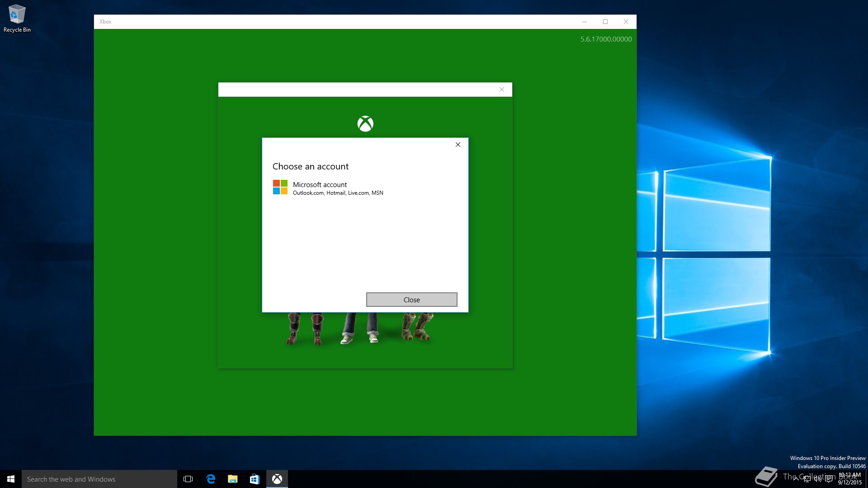Open File Explorer from the taskbar
Screen dimensions: 868x488
pos(233,479)
